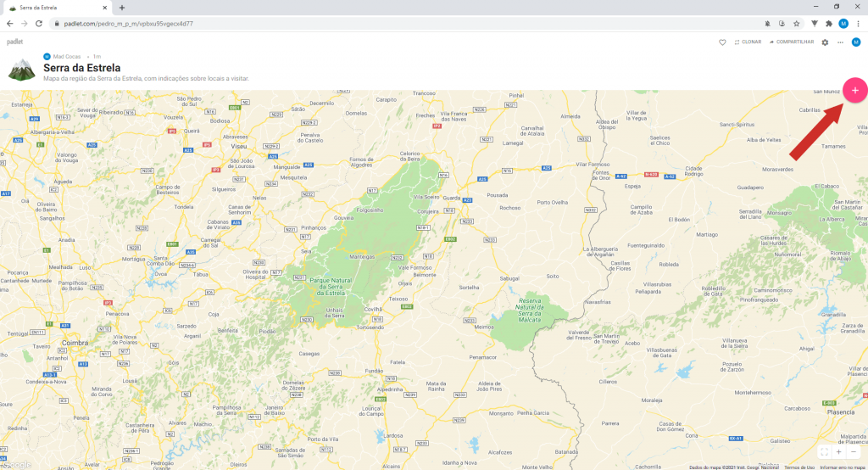Click the Google logo on the map
Screen dimensions: 868x470
click(17, 464)
